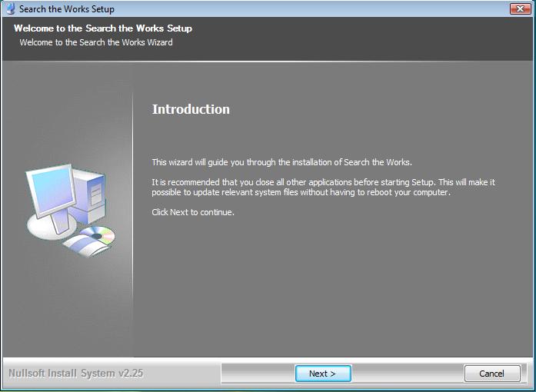Click the computer and CD illustration
Viewport: 536px width, 392px height.
pos(71,210)
